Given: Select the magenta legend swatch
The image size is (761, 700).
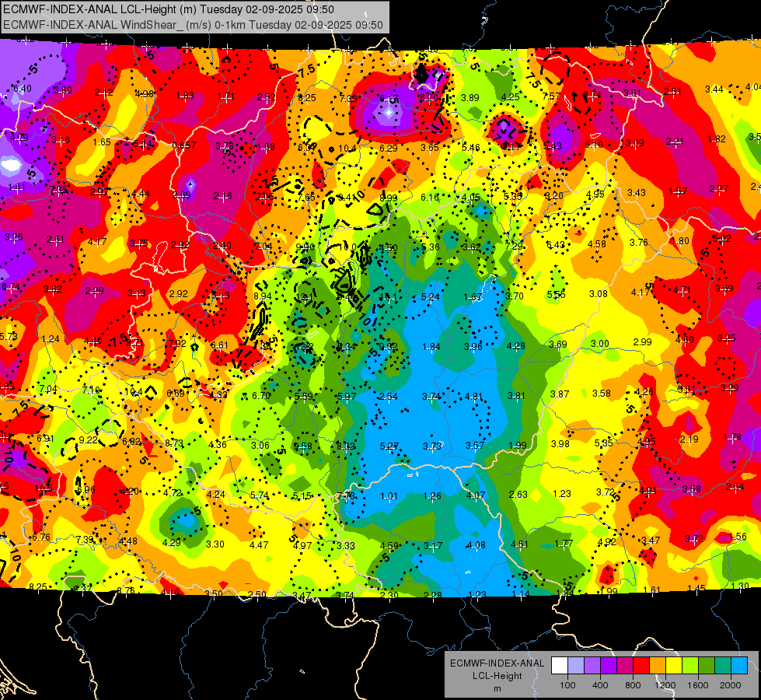Looking at the screenshot, I should pos(625,666).
